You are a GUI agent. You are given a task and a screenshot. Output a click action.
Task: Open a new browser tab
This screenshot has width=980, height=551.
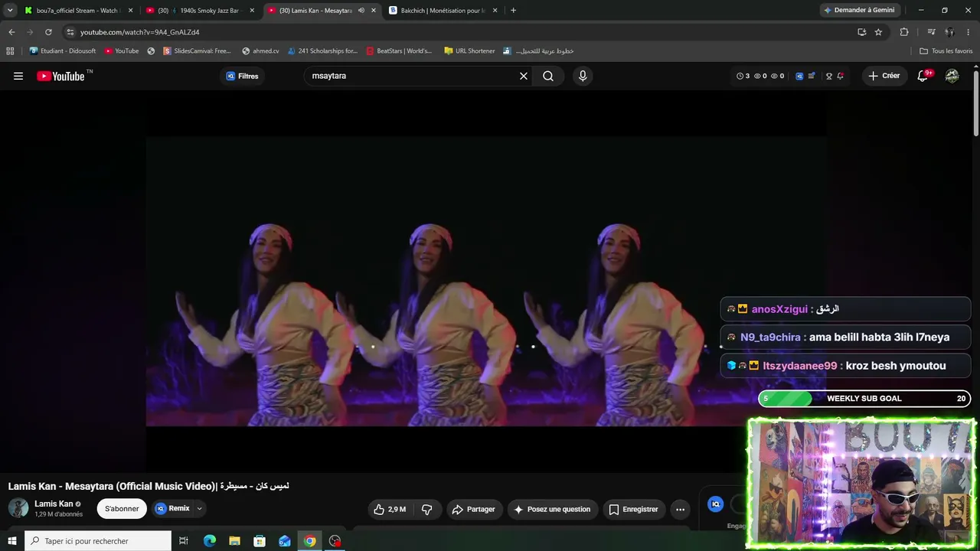(x=513, y=10)
